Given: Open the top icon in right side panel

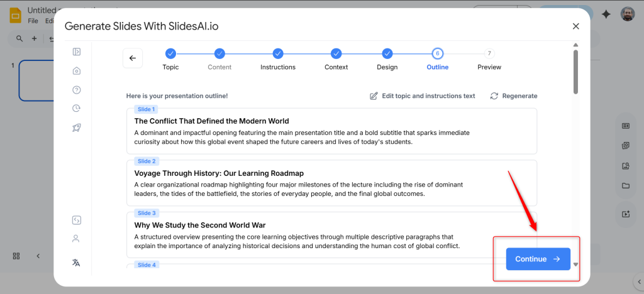Looking at the screenshot, I should (x=626, y=126).
